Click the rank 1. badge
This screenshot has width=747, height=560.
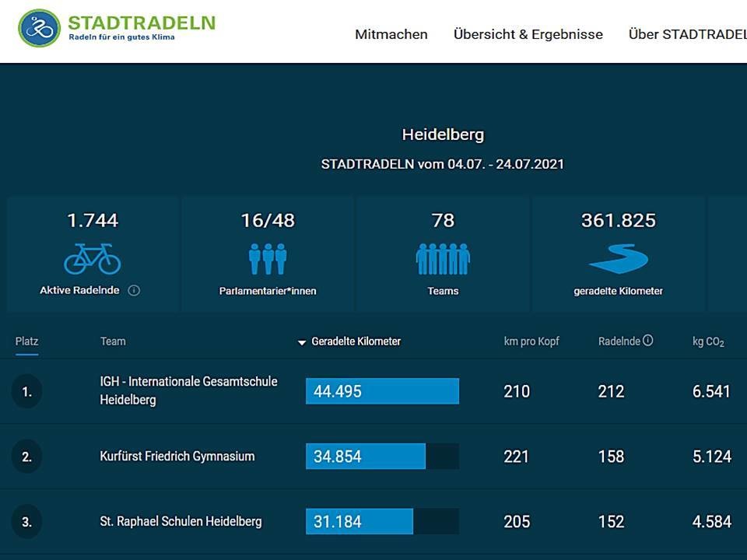[26, 391]
